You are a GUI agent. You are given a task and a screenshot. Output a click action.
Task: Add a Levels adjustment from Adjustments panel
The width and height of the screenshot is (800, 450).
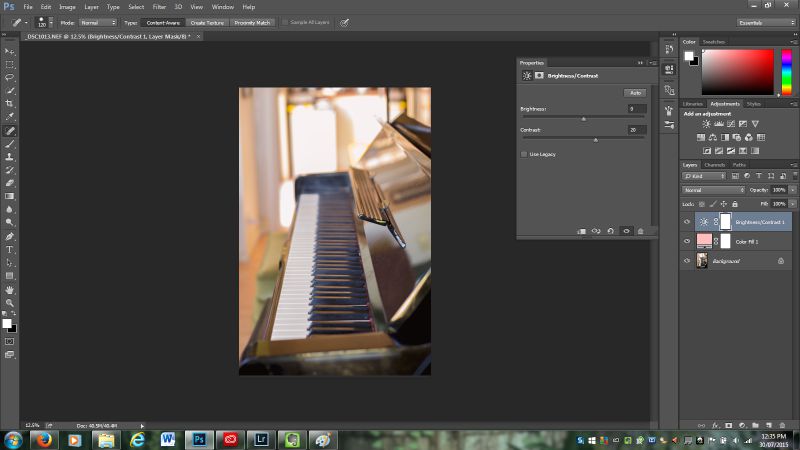click(719, 124)
